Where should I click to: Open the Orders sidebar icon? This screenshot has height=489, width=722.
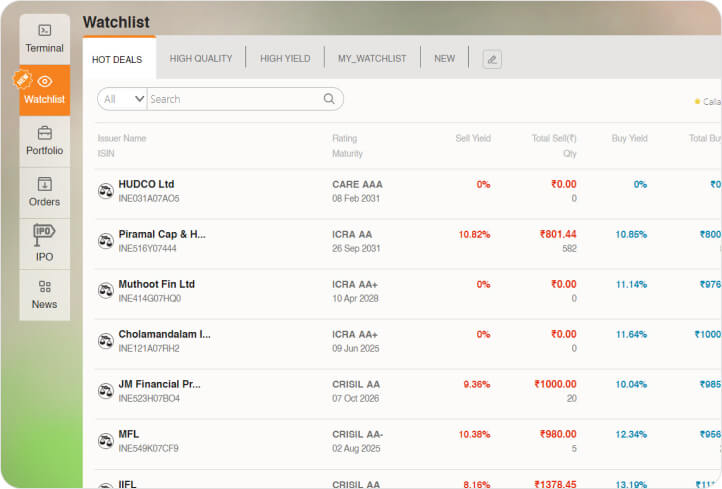(45, 184)
